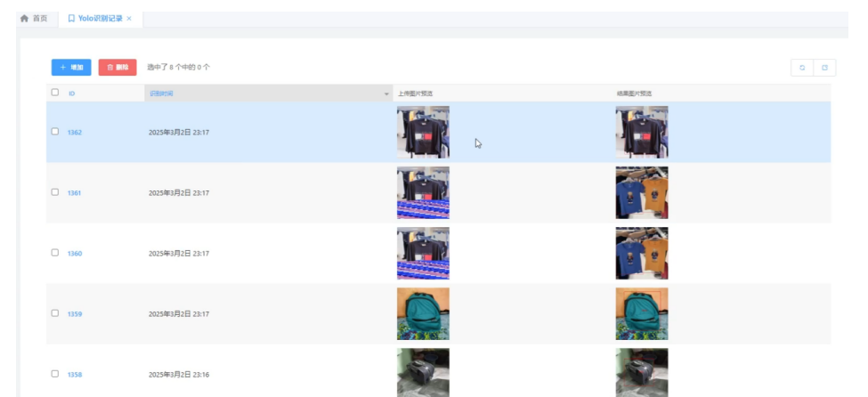The height and width of the screenshot is (397, 868).
Task: Check the checkbox for row 1361
Action: (x=55, y=192)
